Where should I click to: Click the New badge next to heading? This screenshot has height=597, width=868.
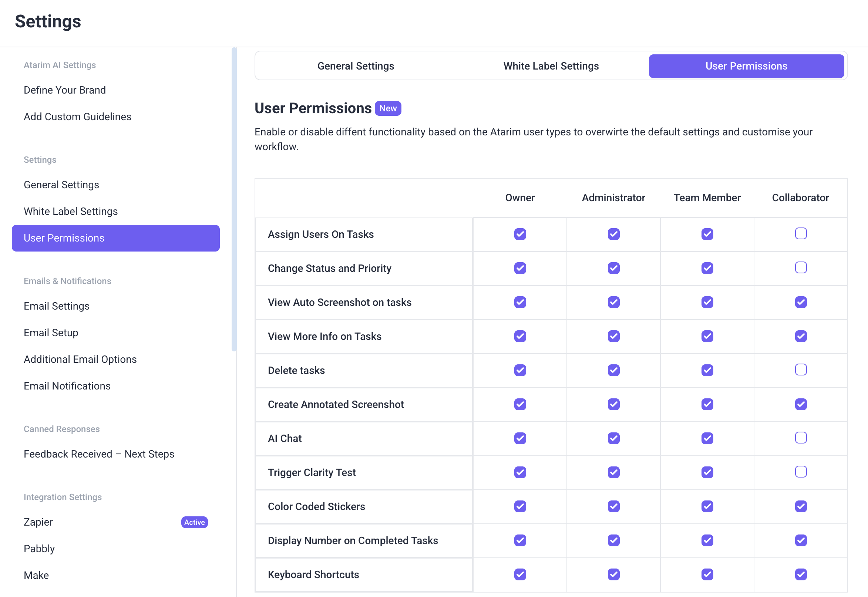[388, 108]
